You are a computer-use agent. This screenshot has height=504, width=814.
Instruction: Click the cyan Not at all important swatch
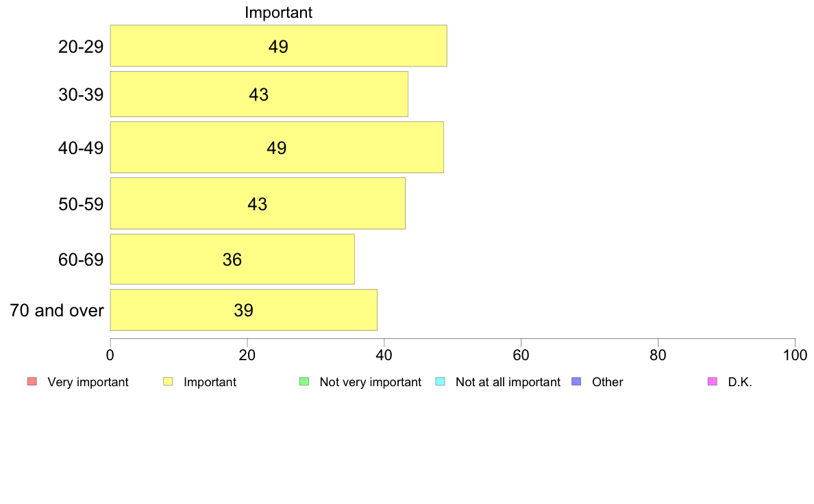440,381
